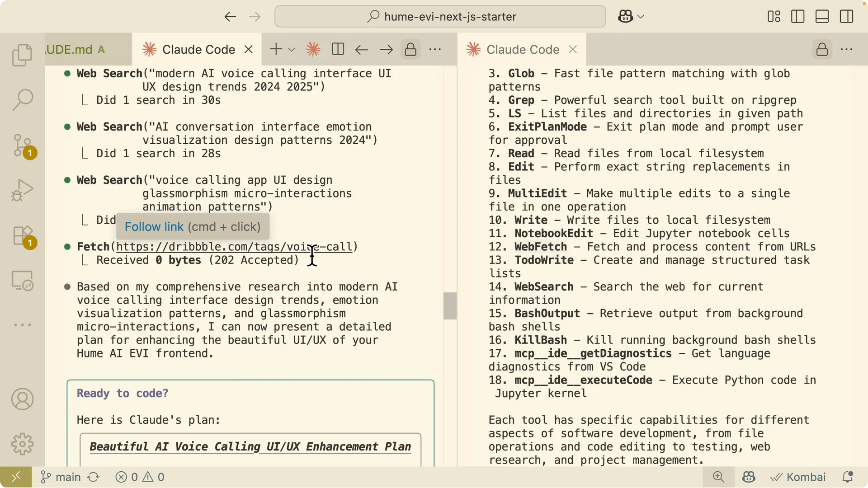The height and width of the screenshot is (488, 868).
Task: Open notifications bell in status bar
Action: [x=848, y=477]
